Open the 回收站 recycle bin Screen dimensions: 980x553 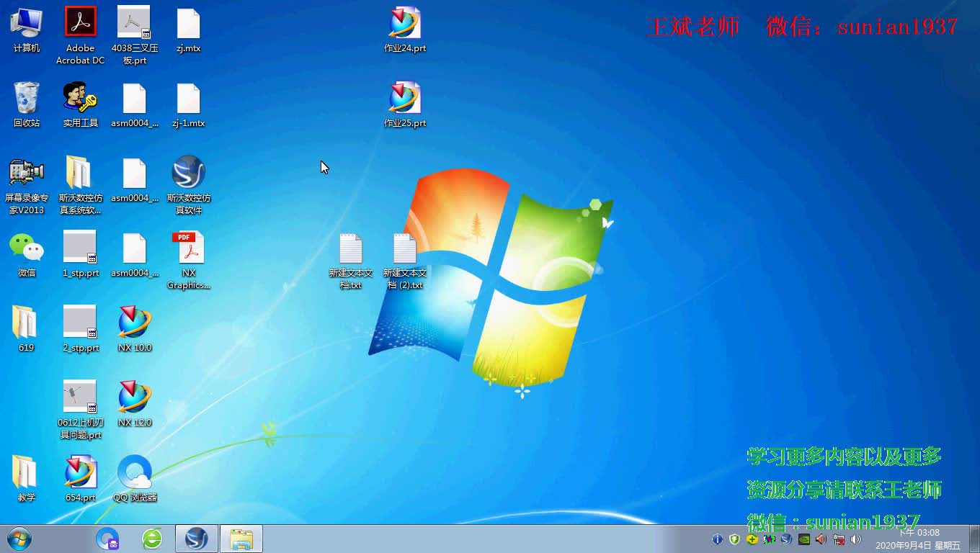[x=27, y=105]
